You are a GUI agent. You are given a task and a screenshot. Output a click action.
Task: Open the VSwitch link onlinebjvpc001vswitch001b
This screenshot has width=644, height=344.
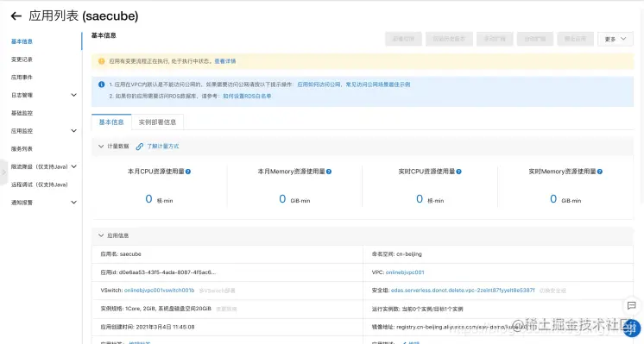(x=160, y=291)
